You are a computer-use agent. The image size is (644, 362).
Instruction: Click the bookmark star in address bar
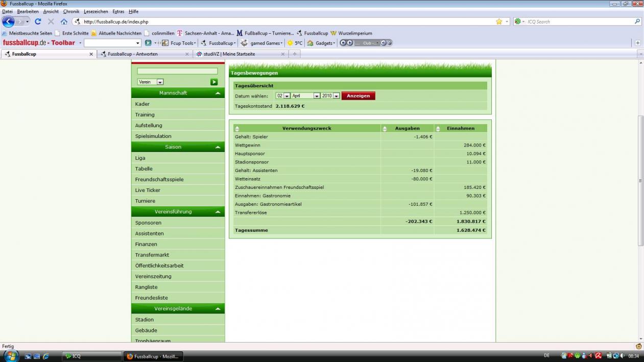[x=499, y=22]
